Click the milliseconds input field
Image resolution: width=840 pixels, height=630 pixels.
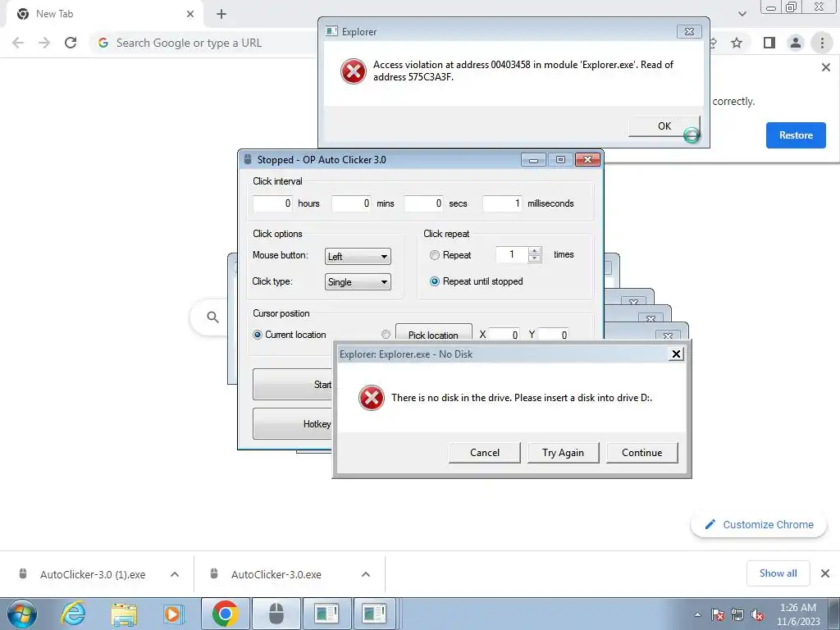tap(502, 203)
